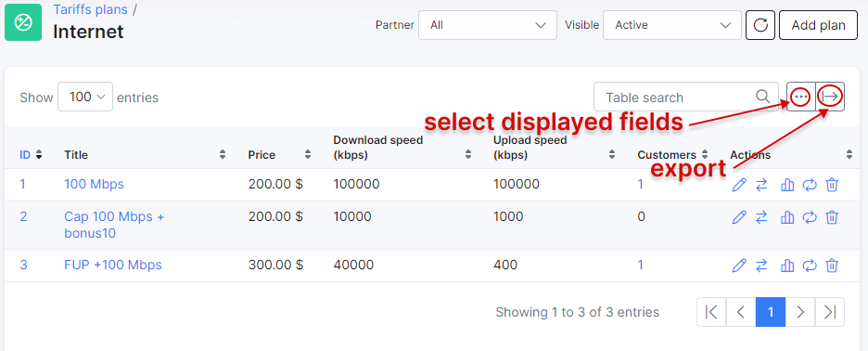Click the Add plan button
868x351 pixels.
coord(818,25)
